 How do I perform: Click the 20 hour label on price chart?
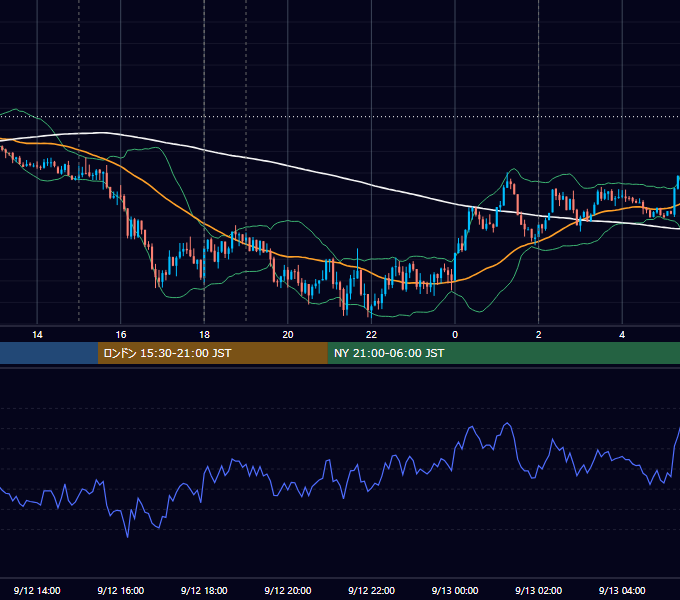click(288, 335)
